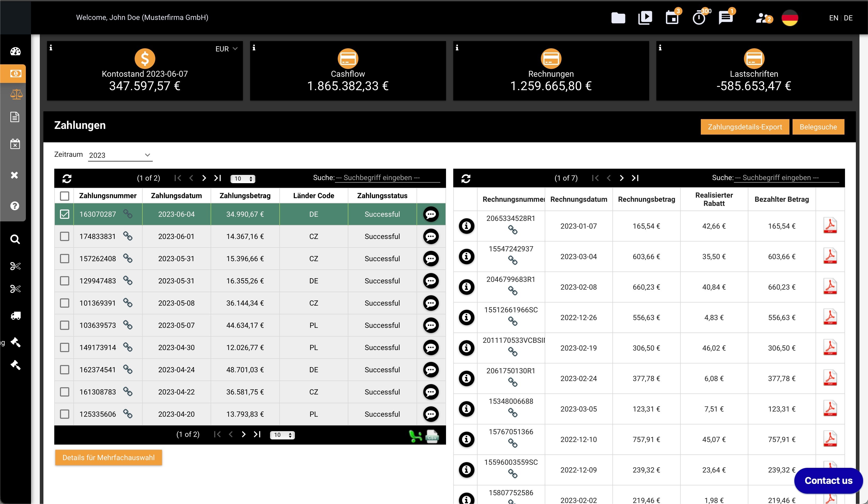Switch language to EN
Viewport: 868px width, 504px height.
coord(833,18)
